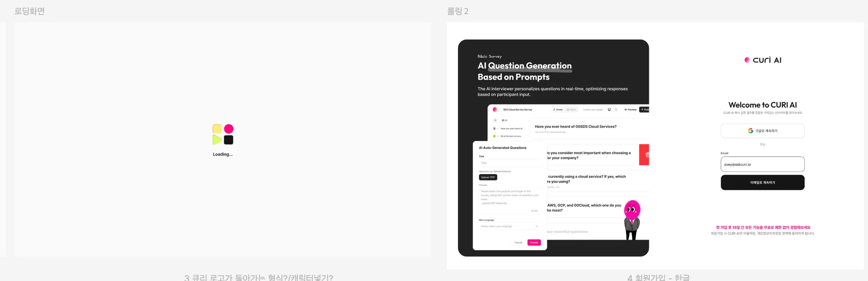Image resolution: width=868 pixels, height=281 pixels.
Task: Focus the Email input field
Action: point(762,164)
